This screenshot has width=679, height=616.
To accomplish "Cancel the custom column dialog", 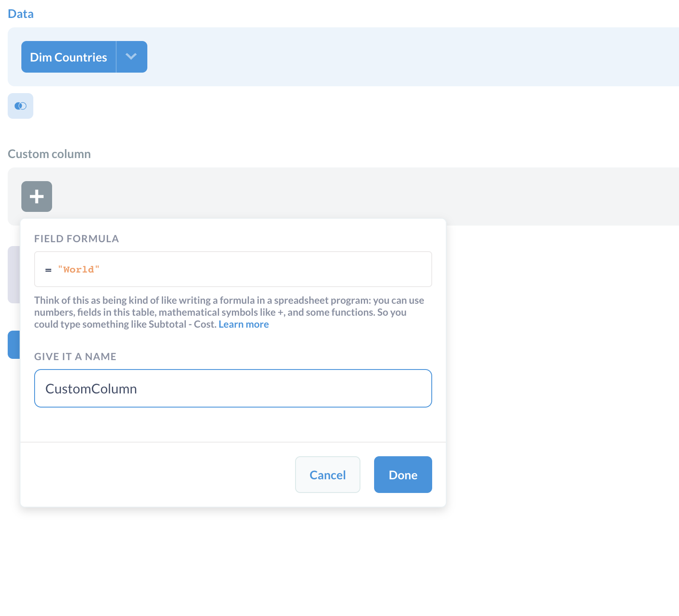I will [328, 475].
